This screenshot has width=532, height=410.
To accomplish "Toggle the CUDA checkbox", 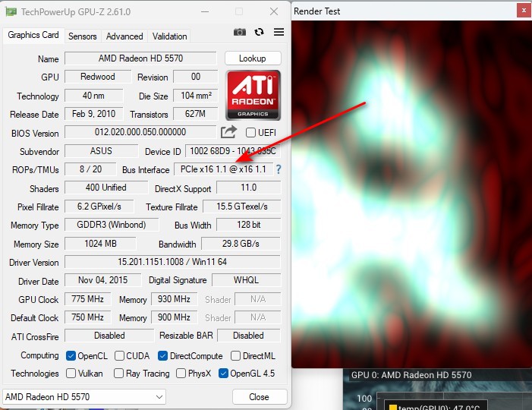I will 119,355.
